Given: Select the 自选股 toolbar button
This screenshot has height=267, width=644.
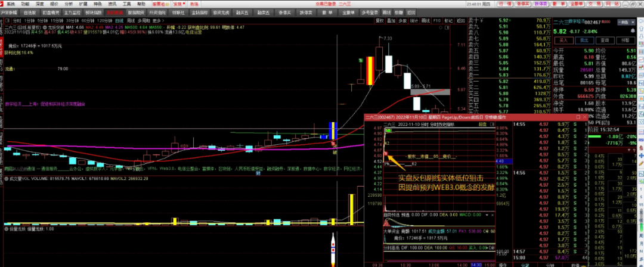Looking at the screenshot, I should pyautogui.click(x=30, y=13).
